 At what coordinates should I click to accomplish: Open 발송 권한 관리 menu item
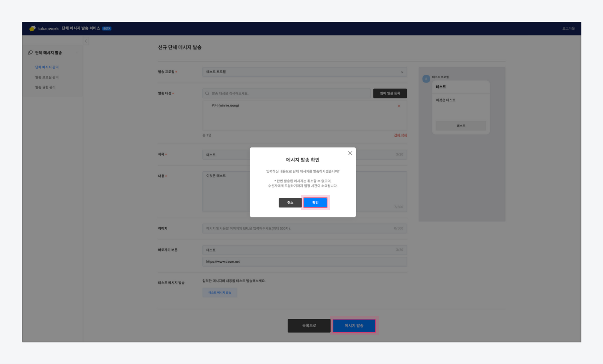pyautogui.click(x=45, y=87)
